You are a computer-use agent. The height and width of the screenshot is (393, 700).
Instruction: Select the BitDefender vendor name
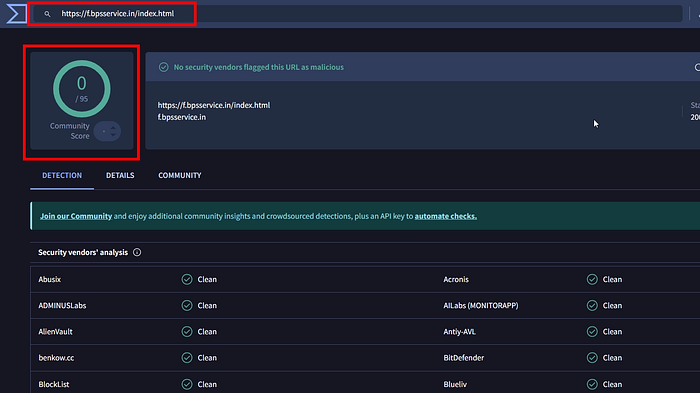click(x=463, y=358)
